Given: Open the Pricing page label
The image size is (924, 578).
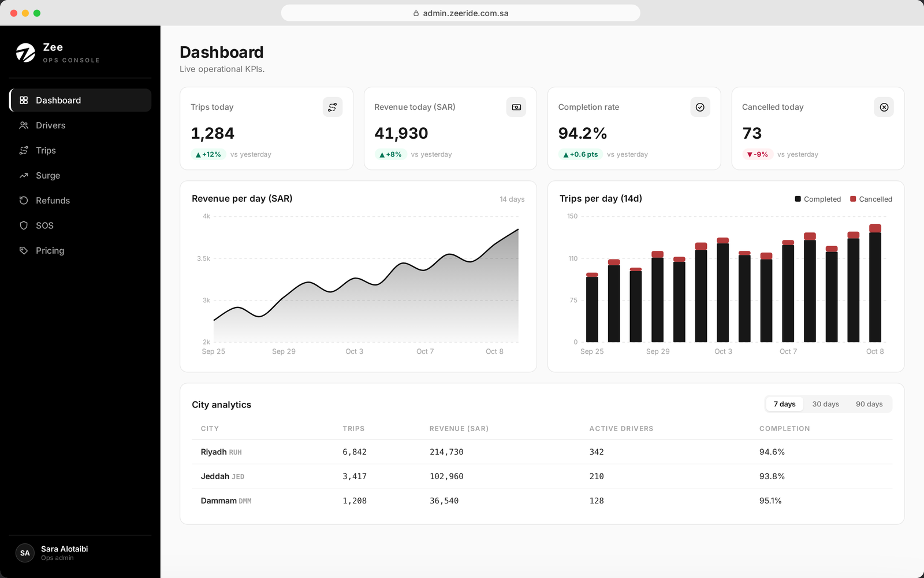Looking at the screenshot, I should pyautogui.click(x=50, y=251).
